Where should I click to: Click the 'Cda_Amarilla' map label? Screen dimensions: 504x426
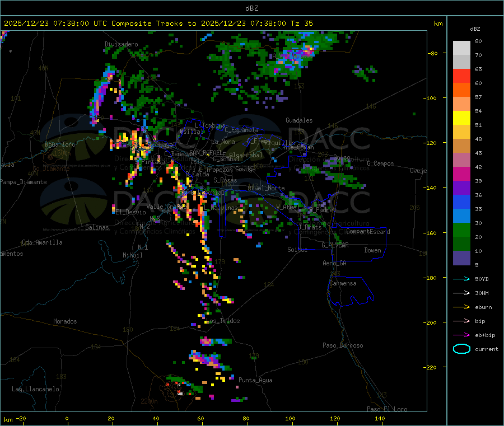pos(42,242)
